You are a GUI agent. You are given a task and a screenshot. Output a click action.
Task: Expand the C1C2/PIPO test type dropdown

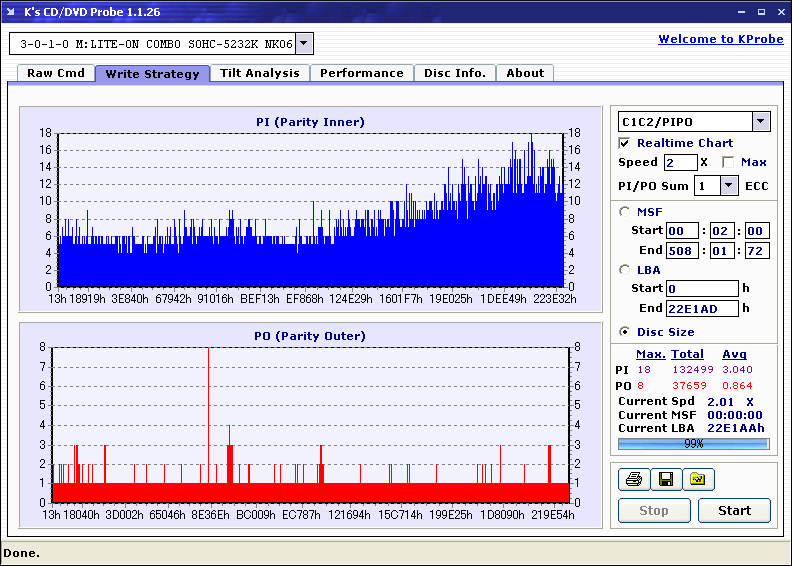[760, 122]
